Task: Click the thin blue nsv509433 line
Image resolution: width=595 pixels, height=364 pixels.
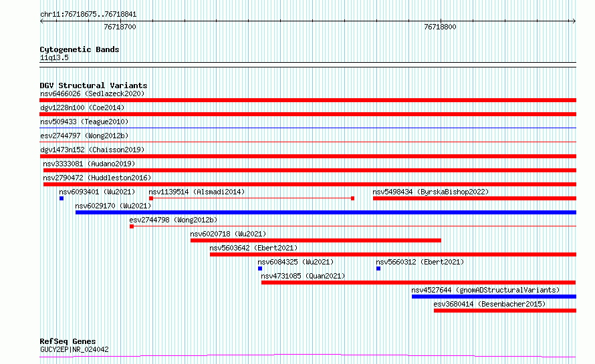Action: pyautogui.click(x=308, y=128)
